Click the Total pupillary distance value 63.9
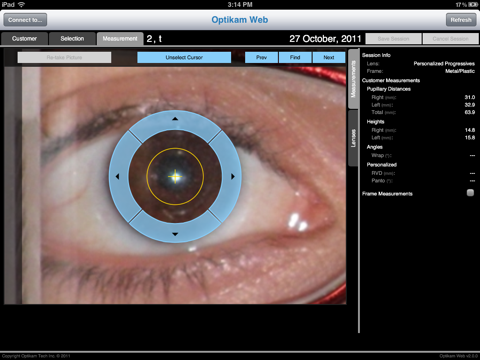 tap(470, 112)
